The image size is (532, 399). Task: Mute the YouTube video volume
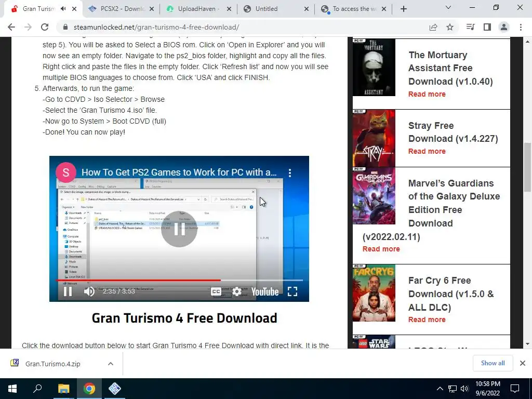point(89,291)
